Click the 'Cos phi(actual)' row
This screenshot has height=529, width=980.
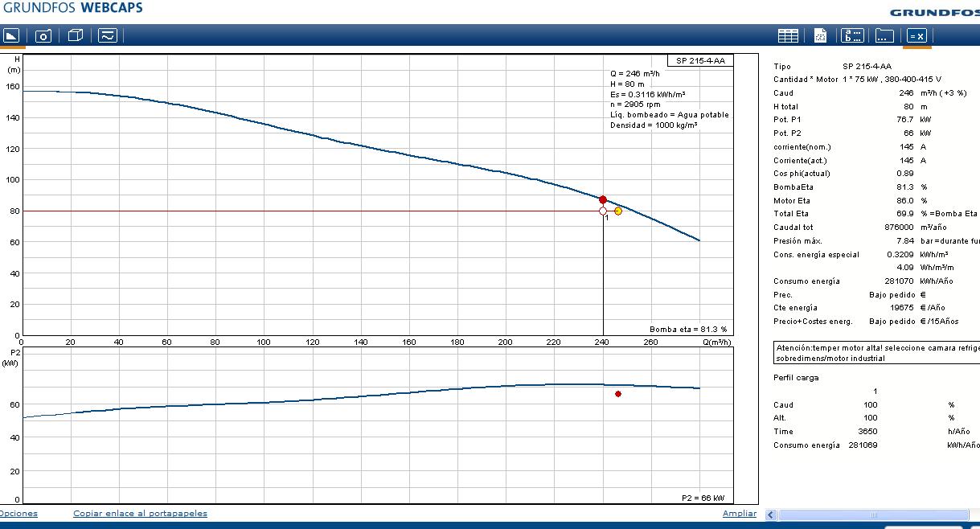point(844,174)
